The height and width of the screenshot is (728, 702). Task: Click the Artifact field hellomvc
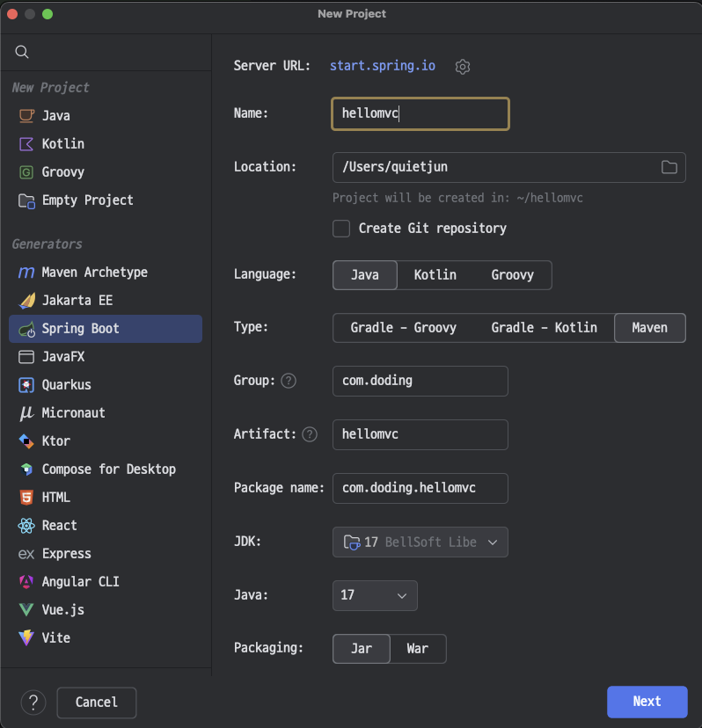tap(420, 434)
